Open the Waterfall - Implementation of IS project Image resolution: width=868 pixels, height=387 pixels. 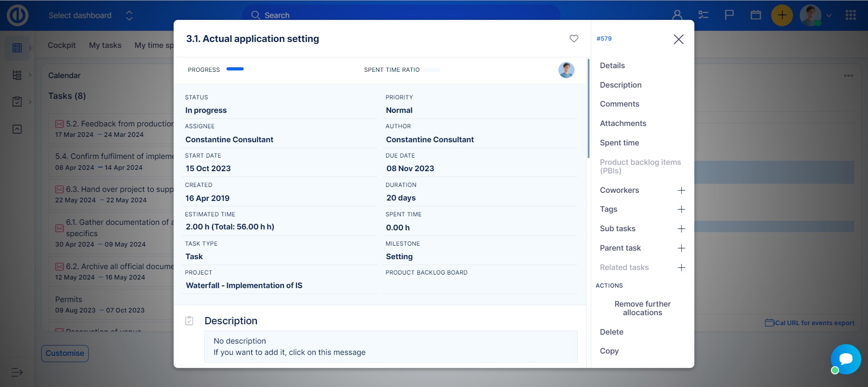tap(244, 285)
